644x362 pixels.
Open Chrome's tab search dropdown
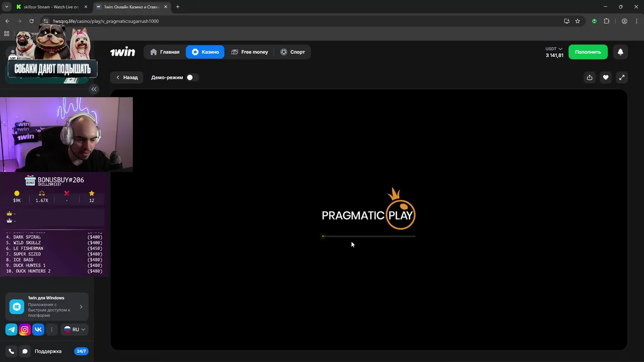(7, 7)
